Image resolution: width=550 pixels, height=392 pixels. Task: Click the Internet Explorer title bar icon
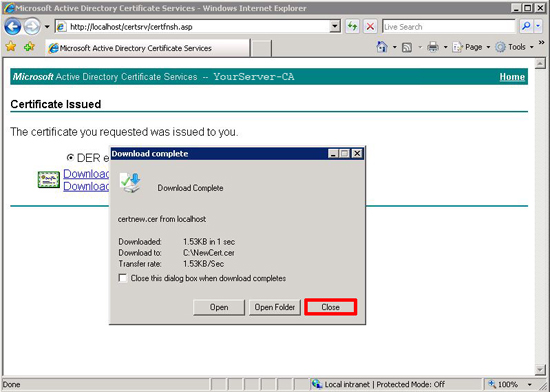[8, 8]
